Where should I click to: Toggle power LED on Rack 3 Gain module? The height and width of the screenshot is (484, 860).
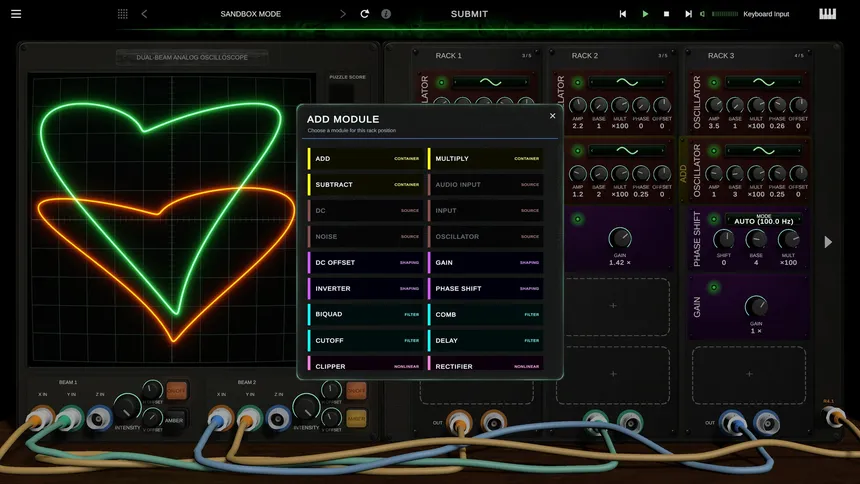point(714,288)
